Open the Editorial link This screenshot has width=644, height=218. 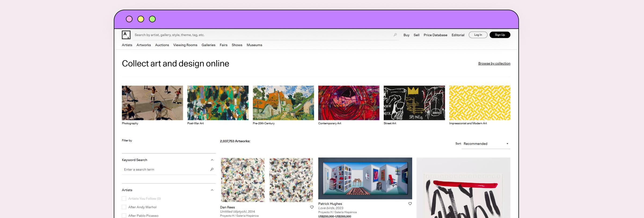click(458, 35)
